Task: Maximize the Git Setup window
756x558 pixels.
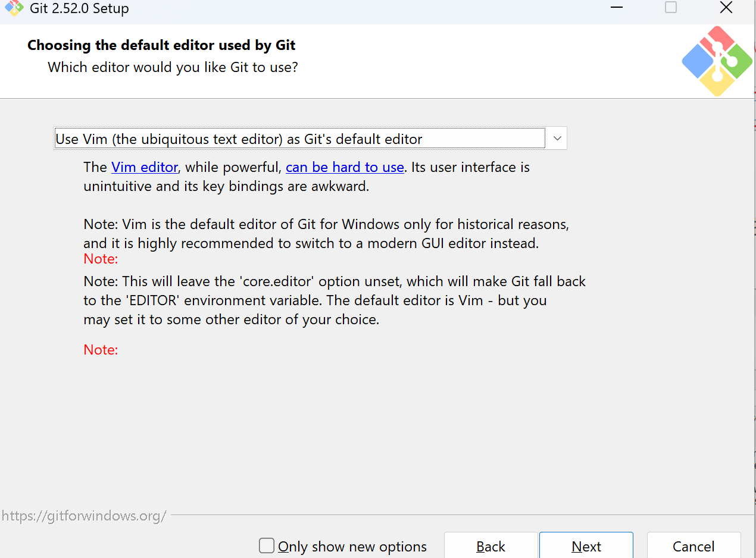Action: click(671, 8)
